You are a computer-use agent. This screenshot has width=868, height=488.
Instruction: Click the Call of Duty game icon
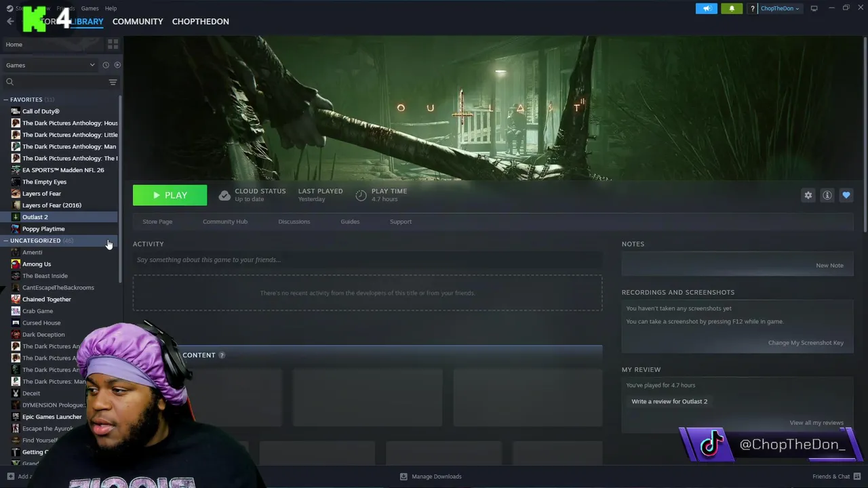[16, 111]
